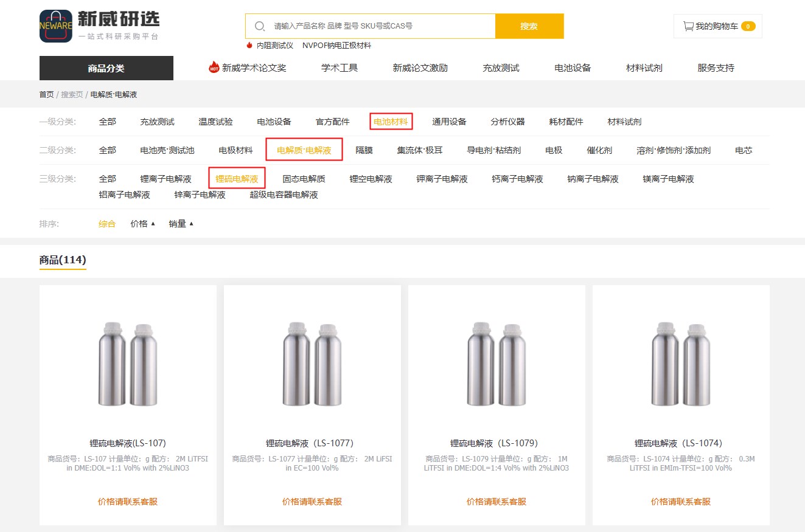Select 电池壳·测试池 second-level category
This screenshot has height=532, width=805.
click(x=167, y=150)
